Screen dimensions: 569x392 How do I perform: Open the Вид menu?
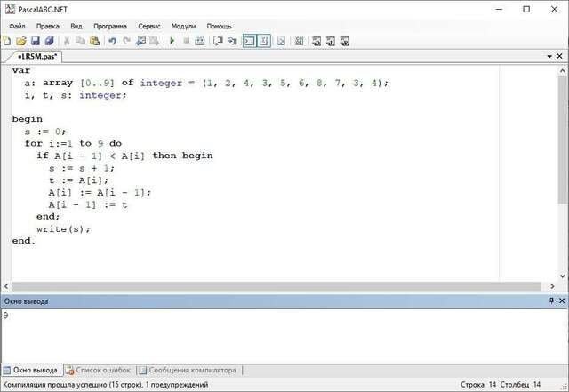pos(76,26)
